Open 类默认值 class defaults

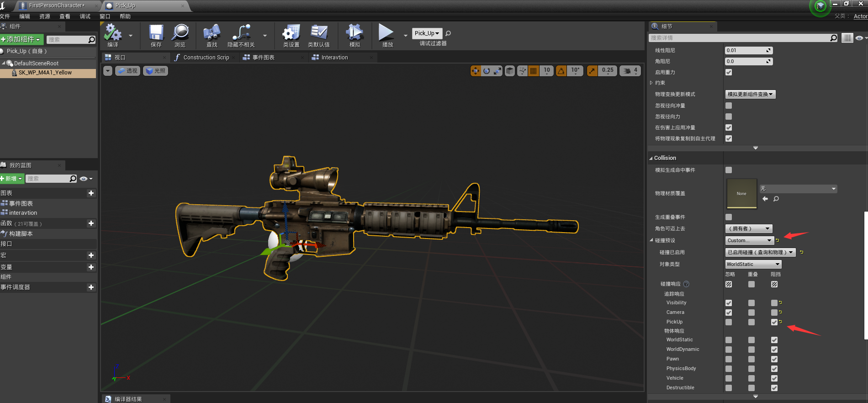coord(319,36)
